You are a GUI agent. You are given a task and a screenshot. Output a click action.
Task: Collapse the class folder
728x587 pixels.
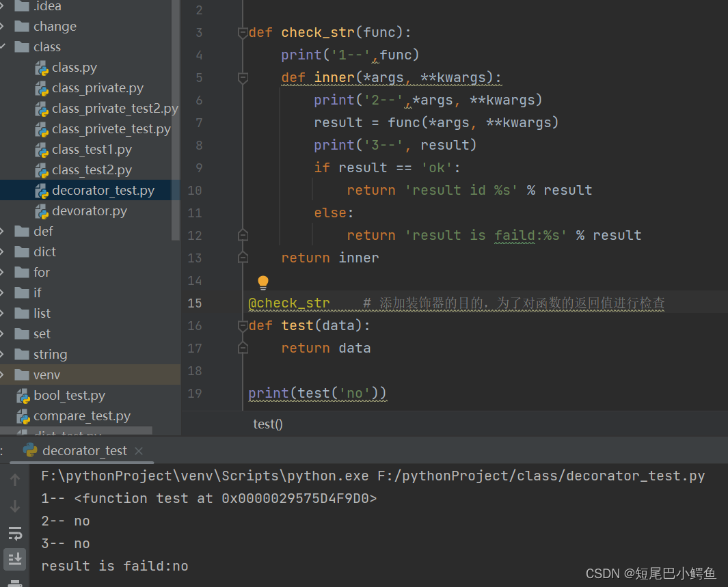coord(2,47)
